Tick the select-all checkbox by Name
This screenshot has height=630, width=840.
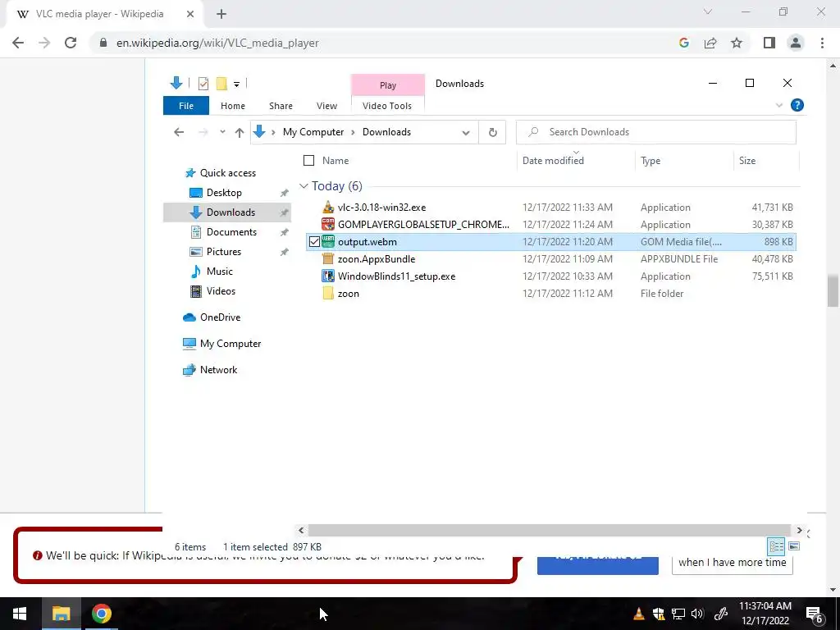pyautogui.click(x=308, y=160)
